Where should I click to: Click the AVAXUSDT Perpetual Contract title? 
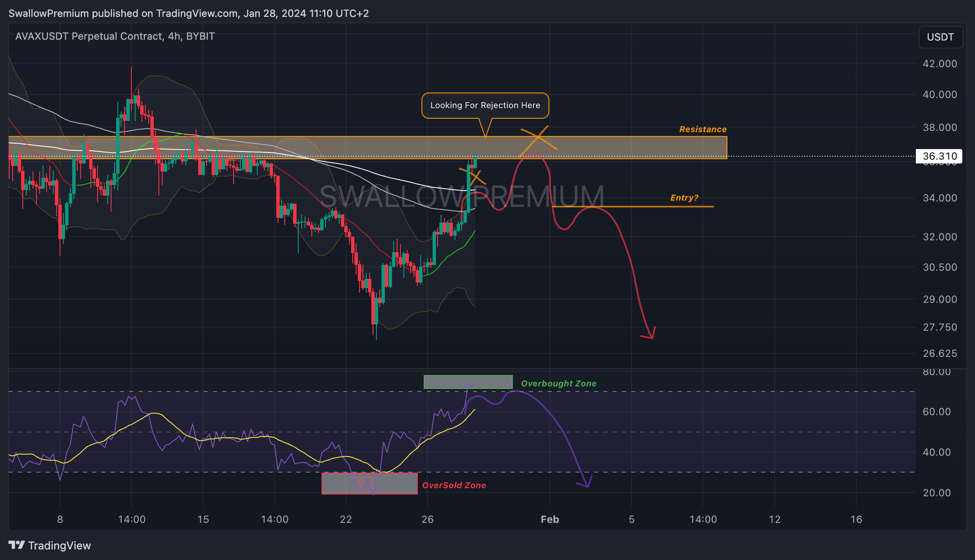pyautogui.click(x=115, y=36)
